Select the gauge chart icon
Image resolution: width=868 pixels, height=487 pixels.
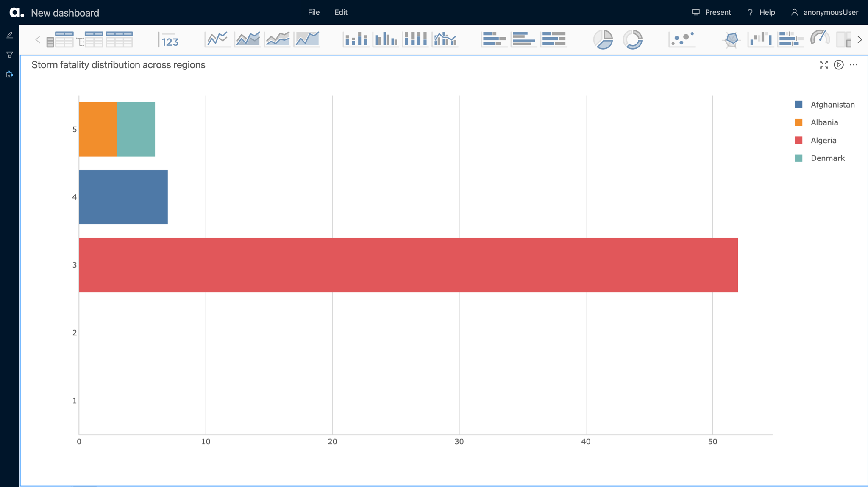[820, 39]
